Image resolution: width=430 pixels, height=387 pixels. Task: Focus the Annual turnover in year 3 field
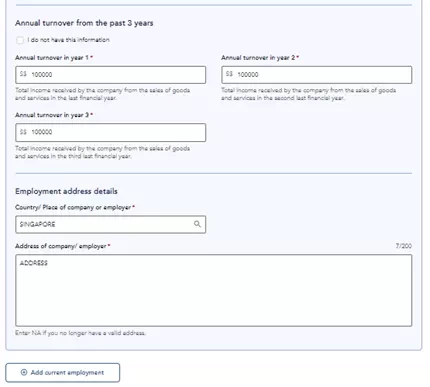(x=111, y=132)
